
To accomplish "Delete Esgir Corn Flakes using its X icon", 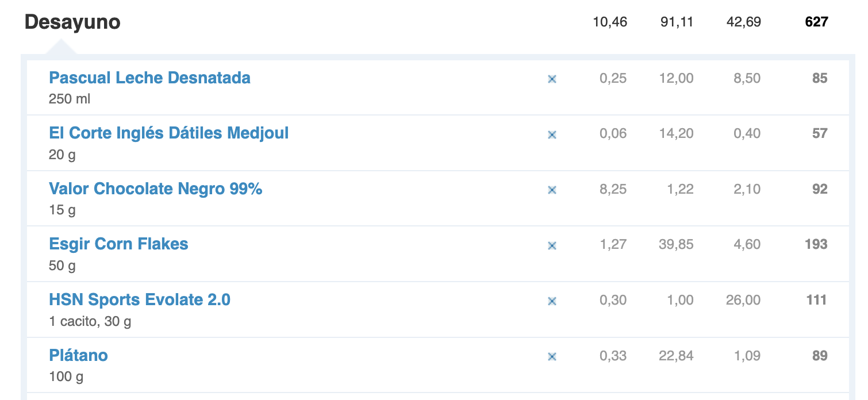I will [552, 246].
